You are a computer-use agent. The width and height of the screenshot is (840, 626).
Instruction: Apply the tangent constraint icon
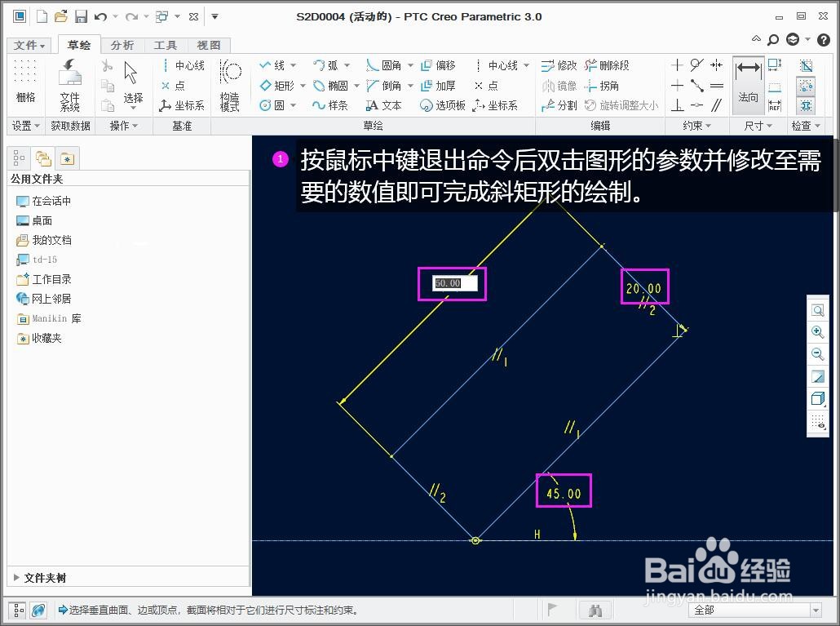click(x=696, y=65)
